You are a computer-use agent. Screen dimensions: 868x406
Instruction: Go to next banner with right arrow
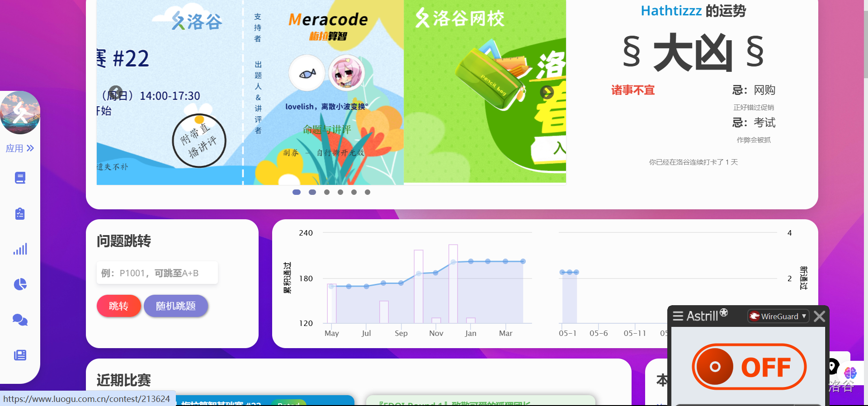coord(547,92)
